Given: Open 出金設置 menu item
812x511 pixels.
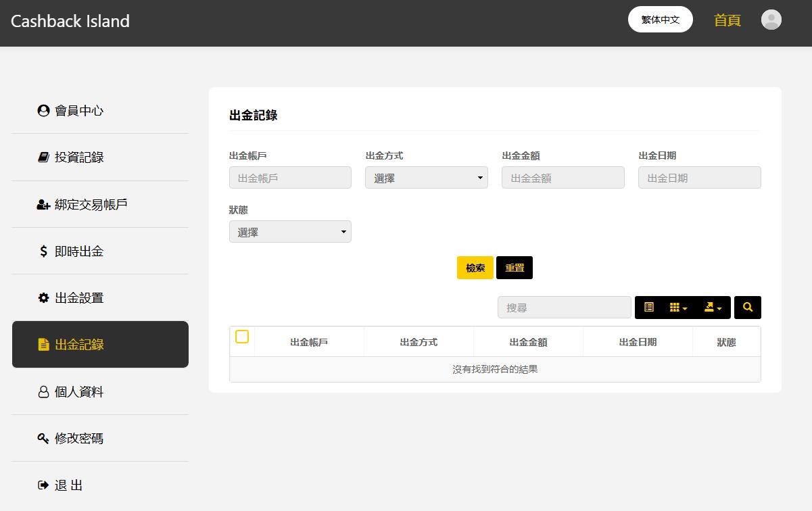Looking at the screenshot, I should (100, 298).
